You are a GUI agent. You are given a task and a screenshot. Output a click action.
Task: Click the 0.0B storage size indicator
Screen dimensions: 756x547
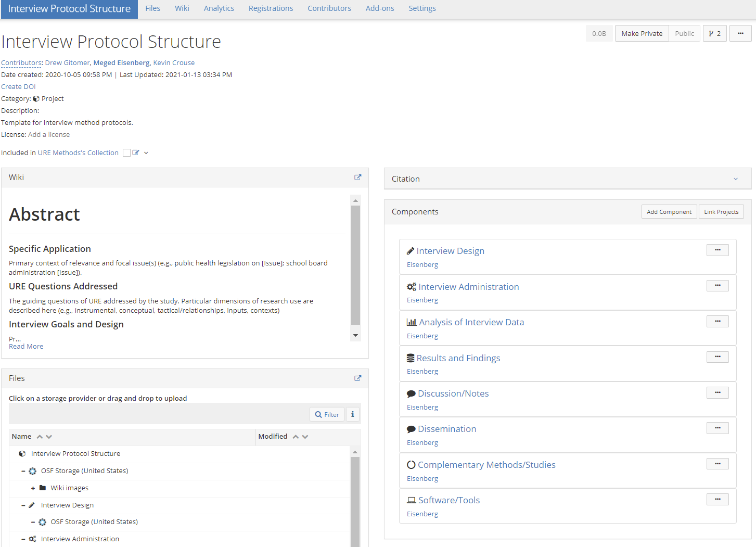pos(599,33)
